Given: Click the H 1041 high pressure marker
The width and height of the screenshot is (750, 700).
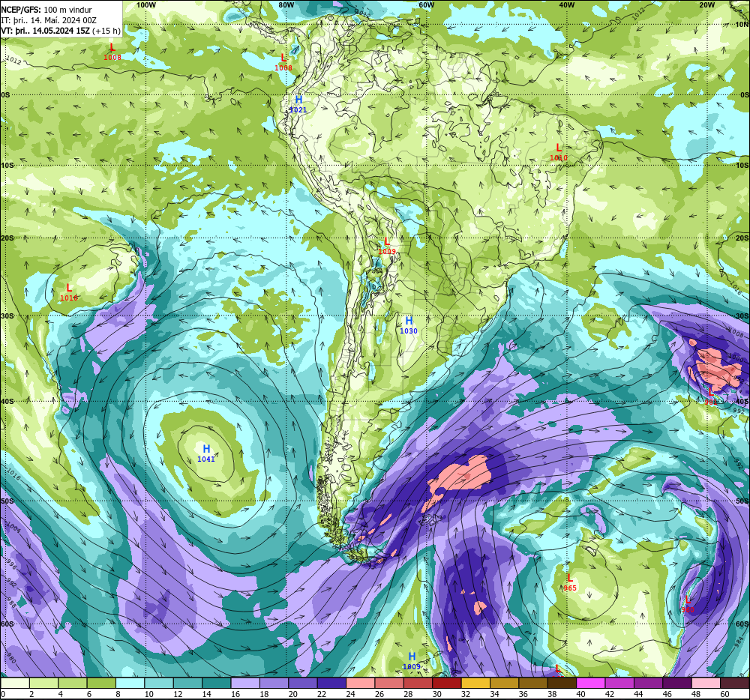Looking at the screenshot, I should pos(206,453).
